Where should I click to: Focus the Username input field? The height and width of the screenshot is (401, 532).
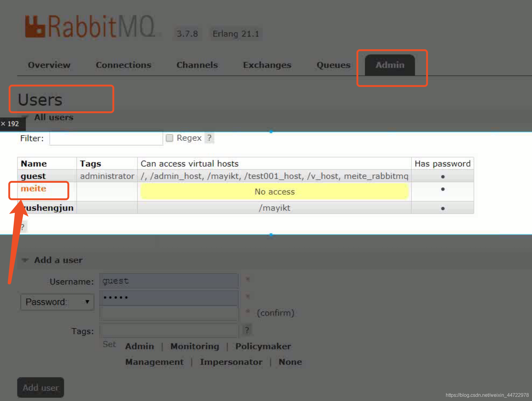click(169, 281)
